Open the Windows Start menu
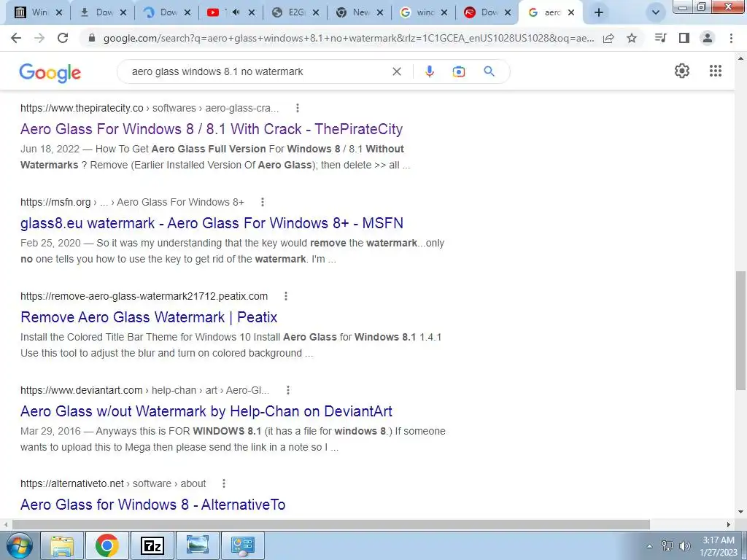 click(x=20, y=545)
